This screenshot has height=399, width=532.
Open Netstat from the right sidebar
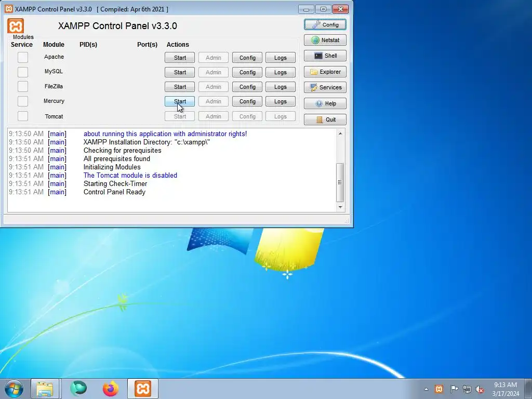tap(325, 40)
